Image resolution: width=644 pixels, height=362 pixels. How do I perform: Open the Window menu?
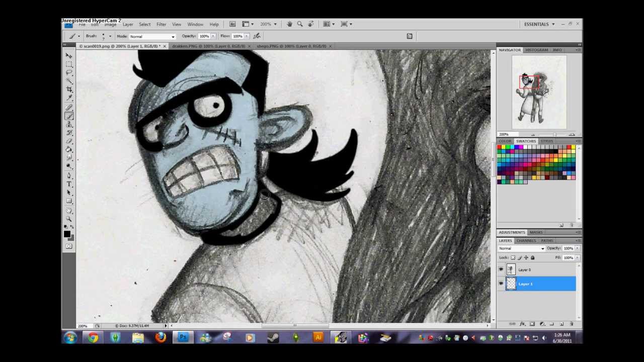pyautogui.click(x=195, y=24)
